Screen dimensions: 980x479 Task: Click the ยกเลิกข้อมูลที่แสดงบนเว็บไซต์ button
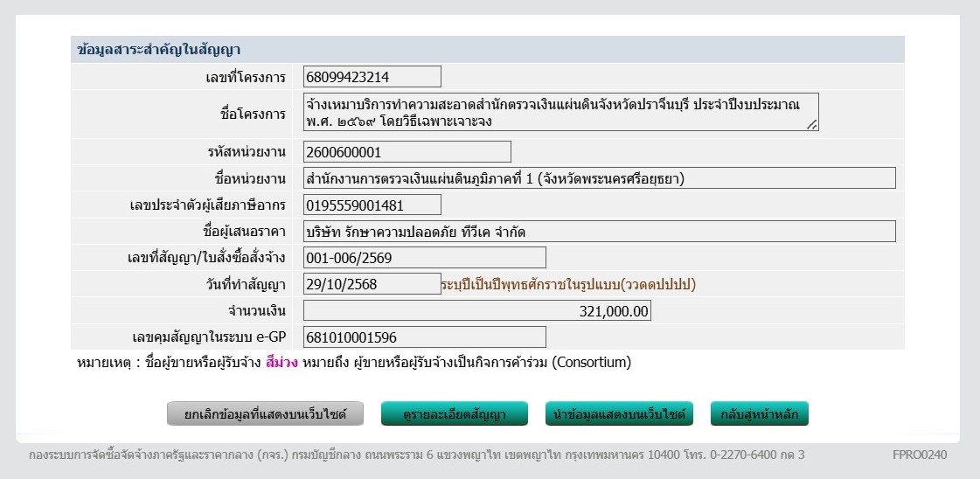pyautogui.click(x=265, y=414)
